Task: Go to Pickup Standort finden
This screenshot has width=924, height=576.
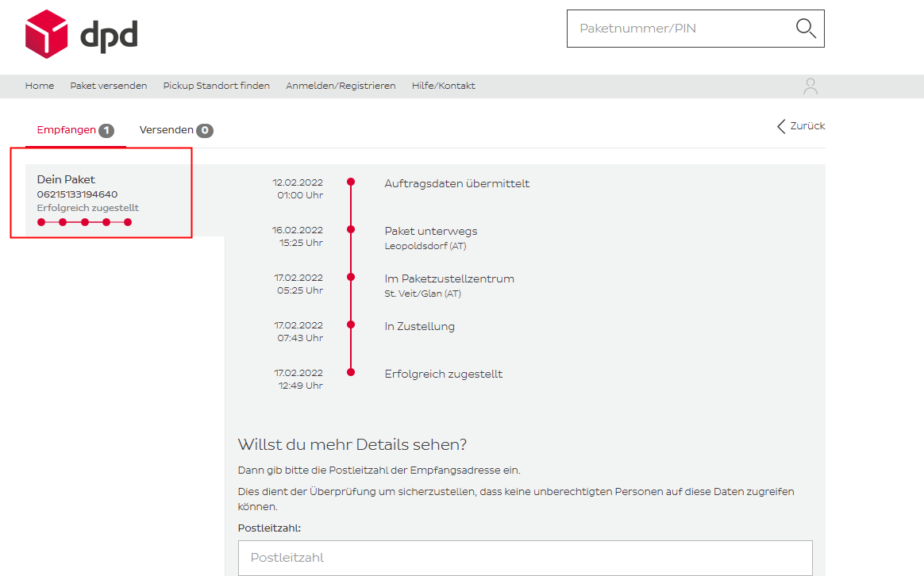Action: pos(216,86)
